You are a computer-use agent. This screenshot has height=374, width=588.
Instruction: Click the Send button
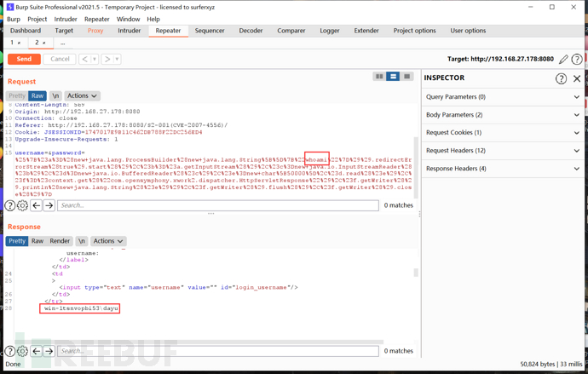tap(24, 59)
